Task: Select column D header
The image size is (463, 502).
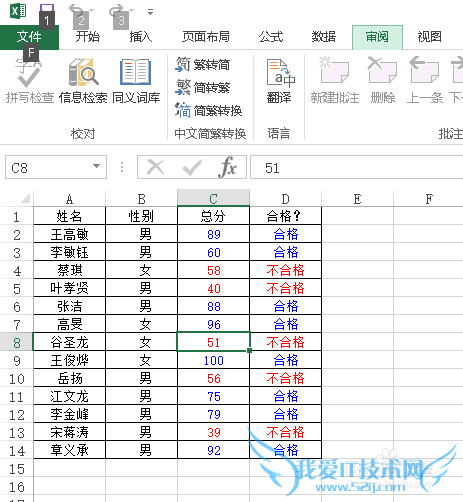Action: (x=285, y=199)
